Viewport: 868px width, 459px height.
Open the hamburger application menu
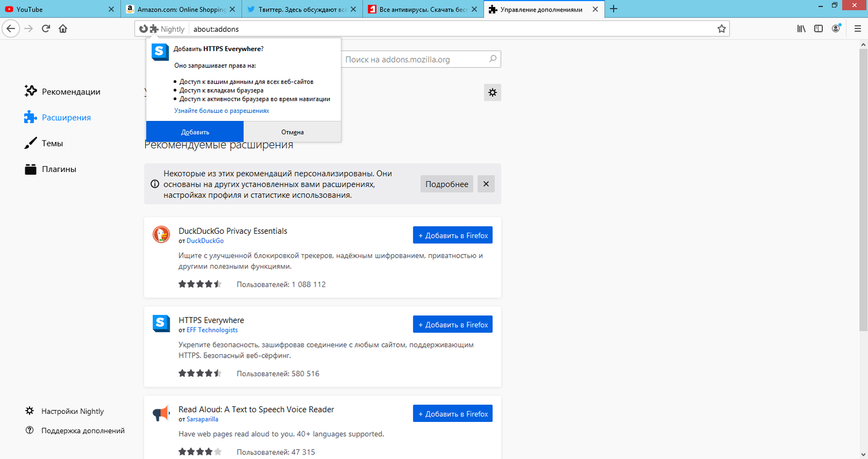tap(858, 28)
